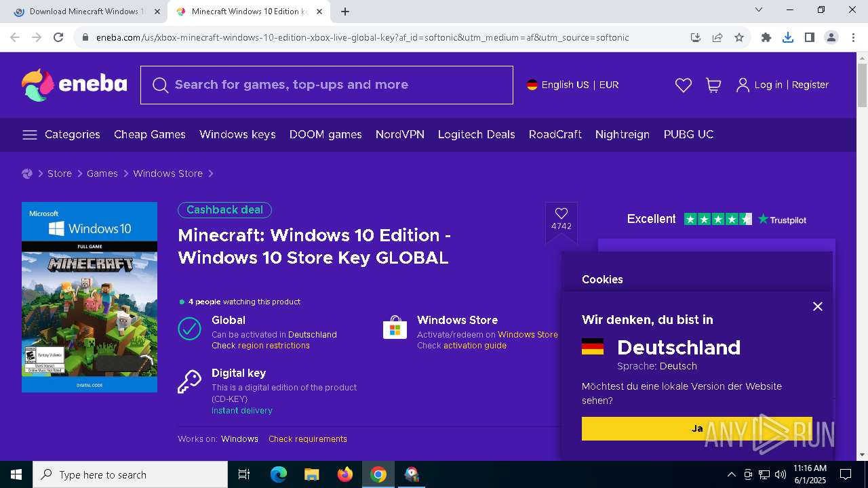Image resolution: width=868 pixels, height=488 pixels.
Task: Open PUBG UC menu item
Action: (689, 134)
